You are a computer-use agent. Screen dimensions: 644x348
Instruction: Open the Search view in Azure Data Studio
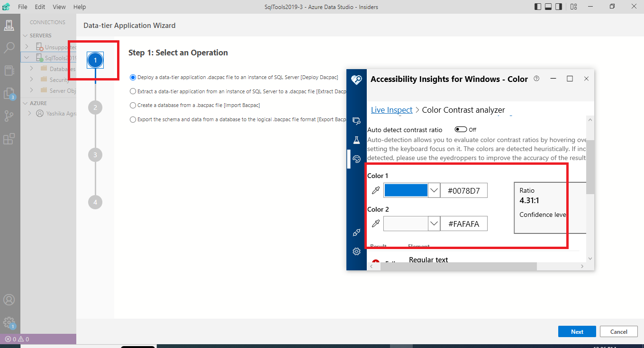pyautogui.click(x=10, y=47)
